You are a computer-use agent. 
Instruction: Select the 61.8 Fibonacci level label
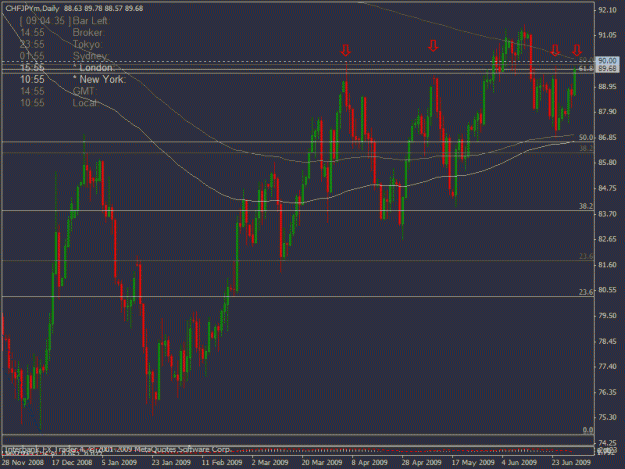pyautogui.click(x=586, y=69)
